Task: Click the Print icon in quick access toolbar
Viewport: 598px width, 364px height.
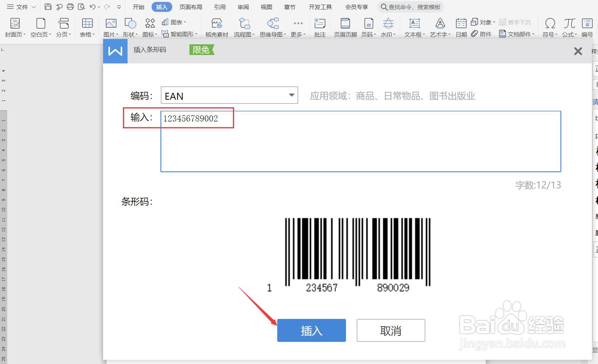Action: (70, 7)
